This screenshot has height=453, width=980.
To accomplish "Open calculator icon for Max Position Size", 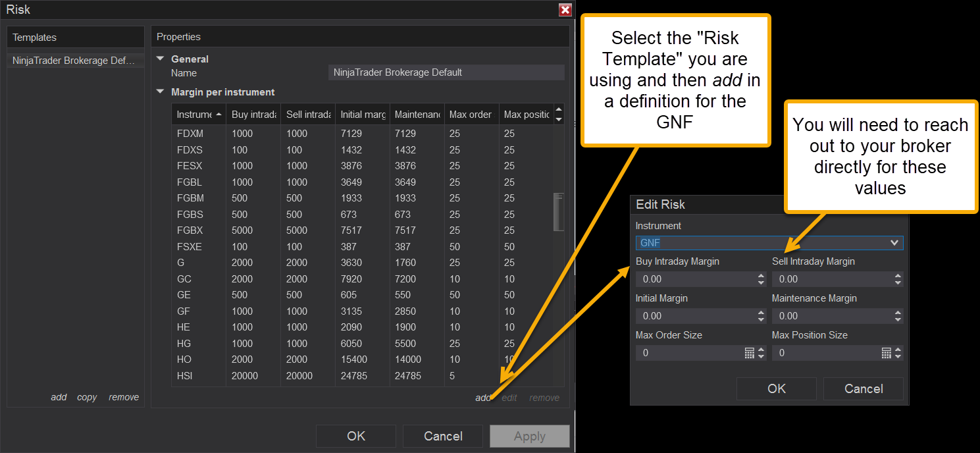I will click(x=887, y=353).
